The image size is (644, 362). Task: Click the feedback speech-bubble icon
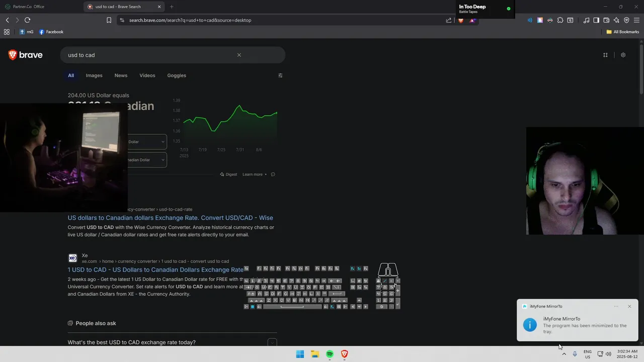[x=273, y=174]
